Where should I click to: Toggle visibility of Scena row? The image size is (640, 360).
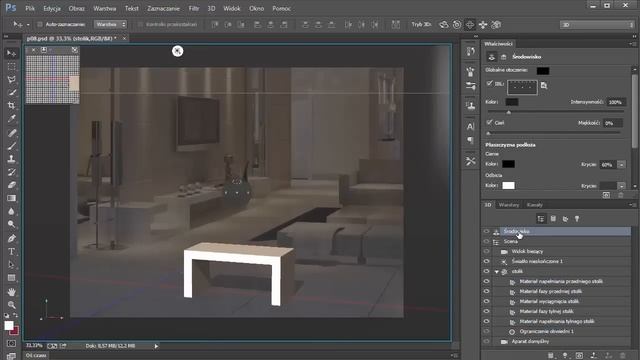[487, 242]
